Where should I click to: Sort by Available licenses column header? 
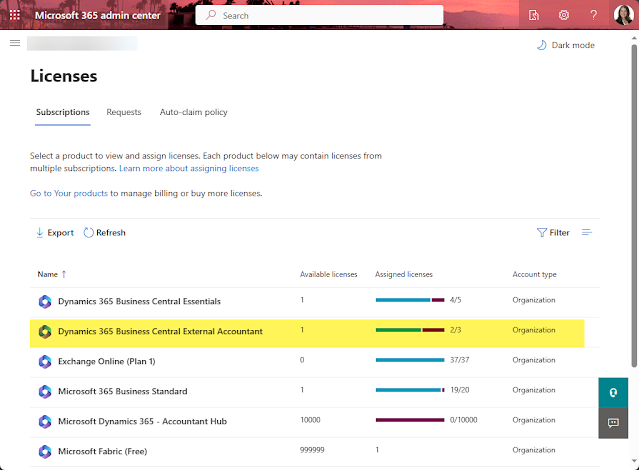[328, 274]
